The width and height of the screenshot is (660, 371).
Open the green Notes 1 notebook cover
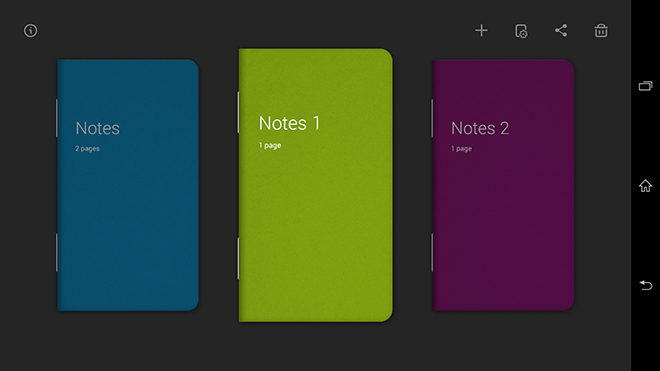316,185
